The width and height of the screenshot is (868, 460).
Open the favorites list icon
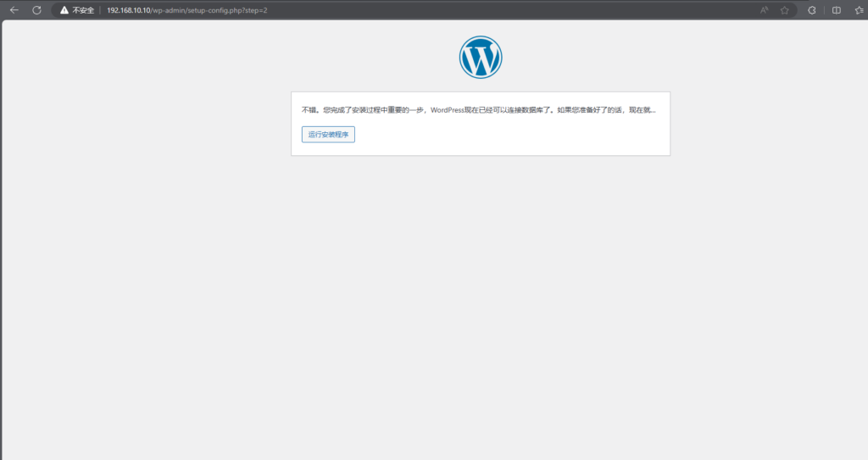860,10
